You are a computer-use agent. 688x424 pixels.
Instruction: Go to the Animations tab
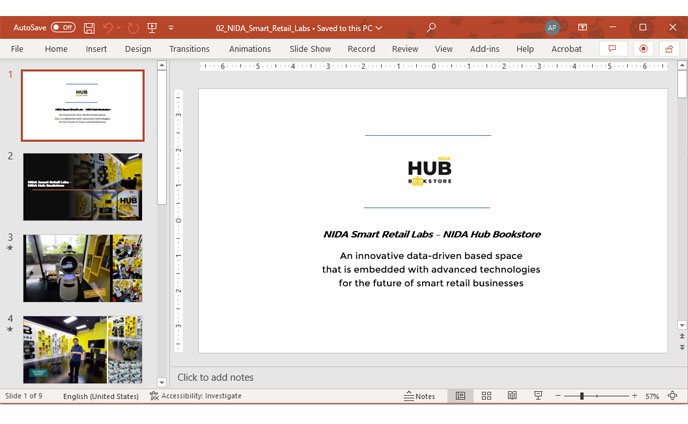250,49
